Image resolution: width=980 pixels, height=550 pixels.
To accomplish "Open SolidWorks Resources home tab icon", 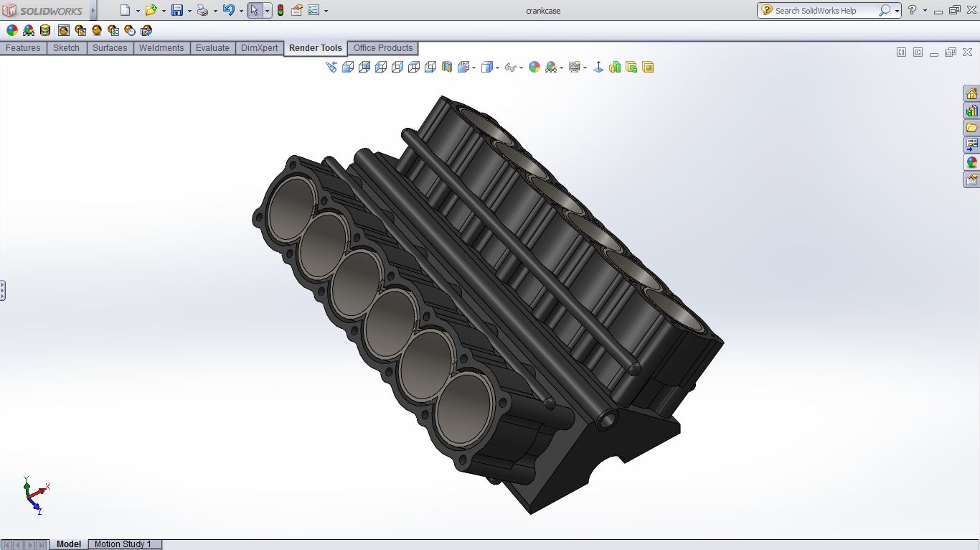I will click(971, 94).
